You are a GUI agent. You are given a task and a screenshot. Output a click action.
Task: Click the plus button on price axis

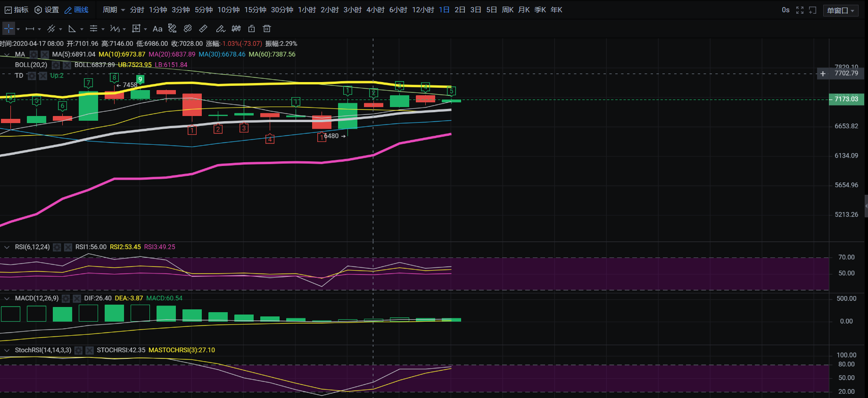[x=823, y=74]
